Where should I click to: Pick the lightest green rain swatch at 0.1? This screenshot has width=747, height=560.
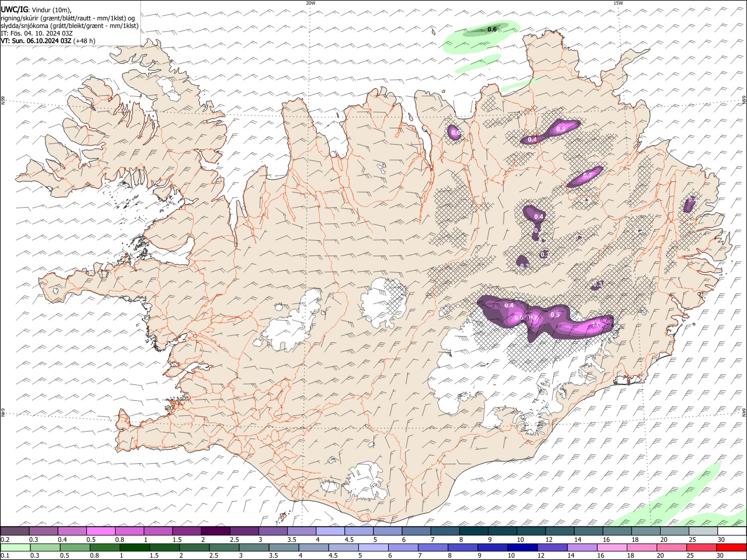[x=15, y=547]
